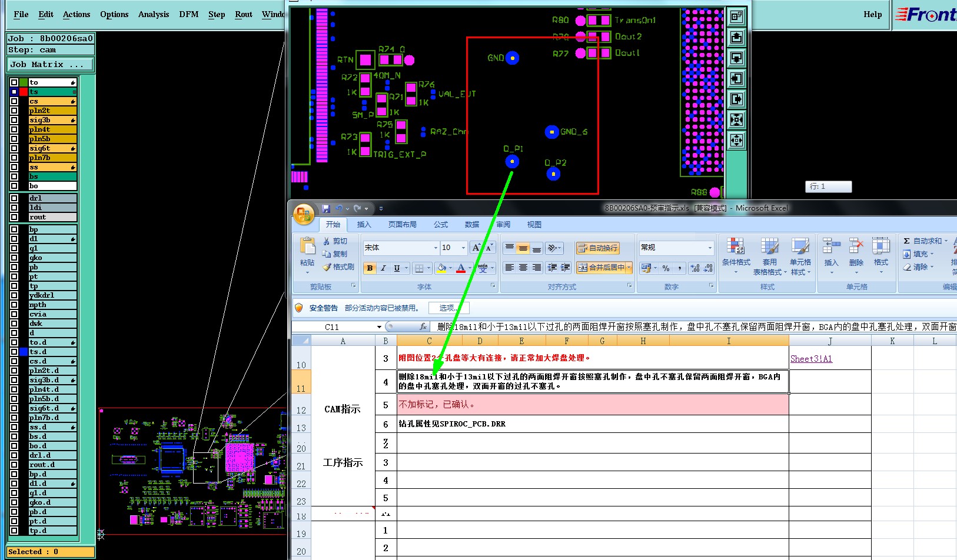Viewport: 957px width, 560px height.
Task: Center cell text horizontally
Action: pos(523,268)
